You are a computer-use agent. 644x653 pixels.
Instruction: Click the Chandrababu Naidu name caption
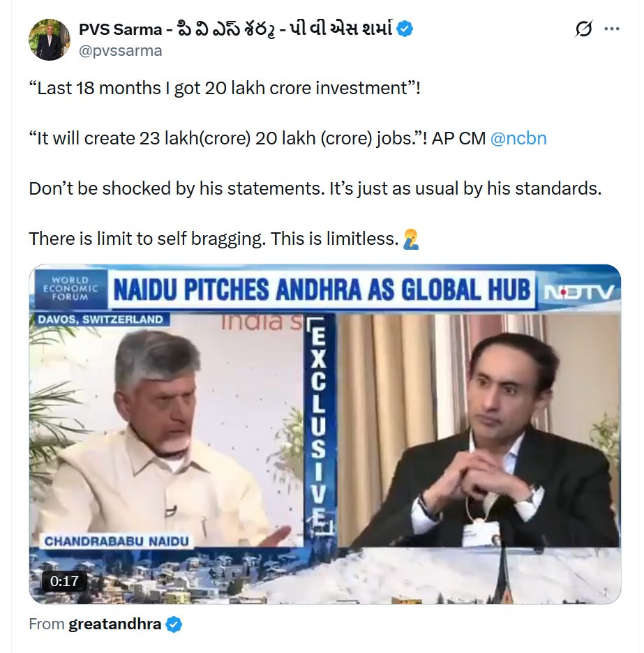click(x=117, y=541)
